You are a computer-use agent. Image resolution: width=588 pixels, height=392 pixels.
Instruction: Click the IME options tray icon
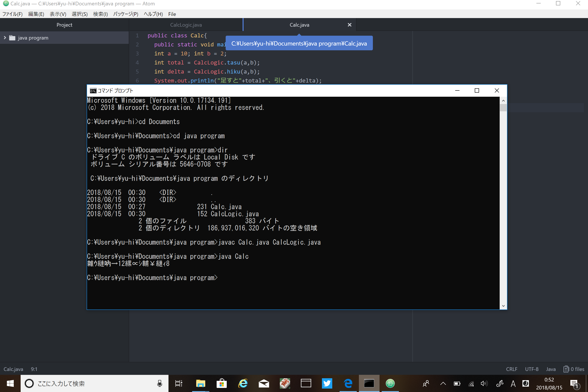click(x=526, y=383)
